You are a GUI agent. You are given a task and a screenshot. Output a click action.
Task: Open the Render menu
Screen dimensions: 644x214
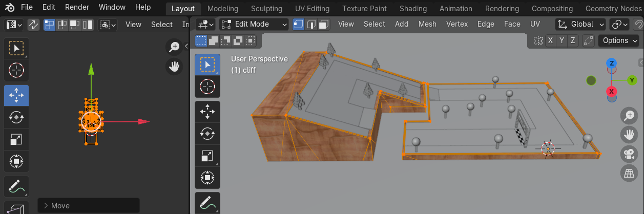coord(77,7)
